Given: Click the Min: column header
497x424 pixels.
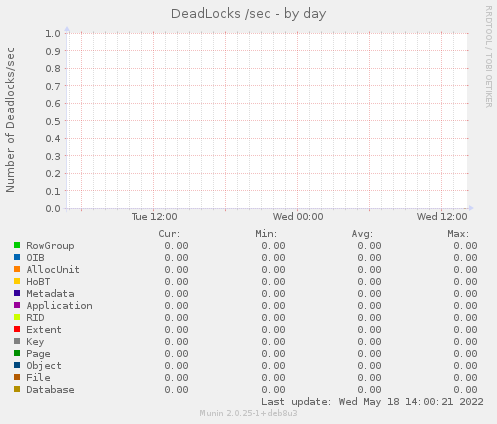Looking at the screenshot, I should tap(266, 234).
